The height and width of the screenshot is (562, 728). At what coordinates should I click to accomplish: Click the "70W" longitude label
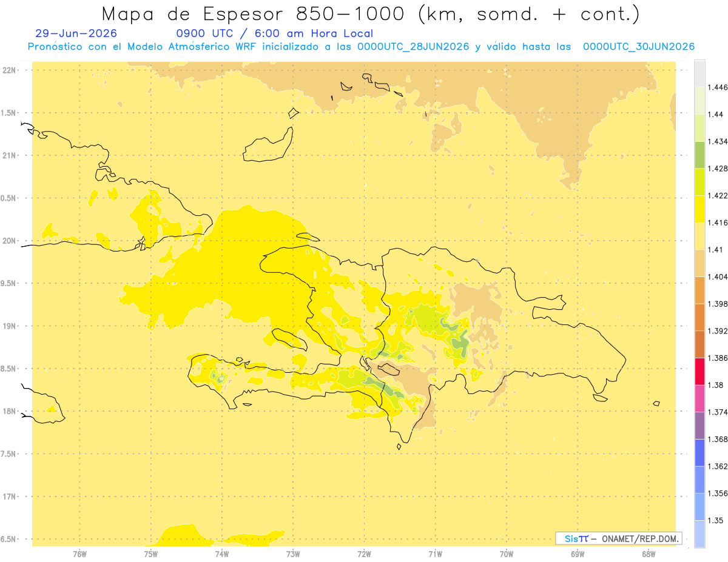507,554
